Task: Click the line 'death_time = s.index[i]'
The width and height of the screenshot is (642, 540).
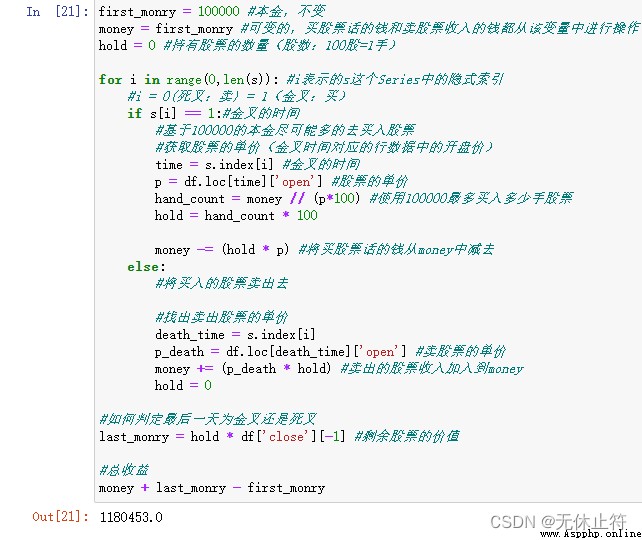Action: pyautogui.click(x=235, y=334)
